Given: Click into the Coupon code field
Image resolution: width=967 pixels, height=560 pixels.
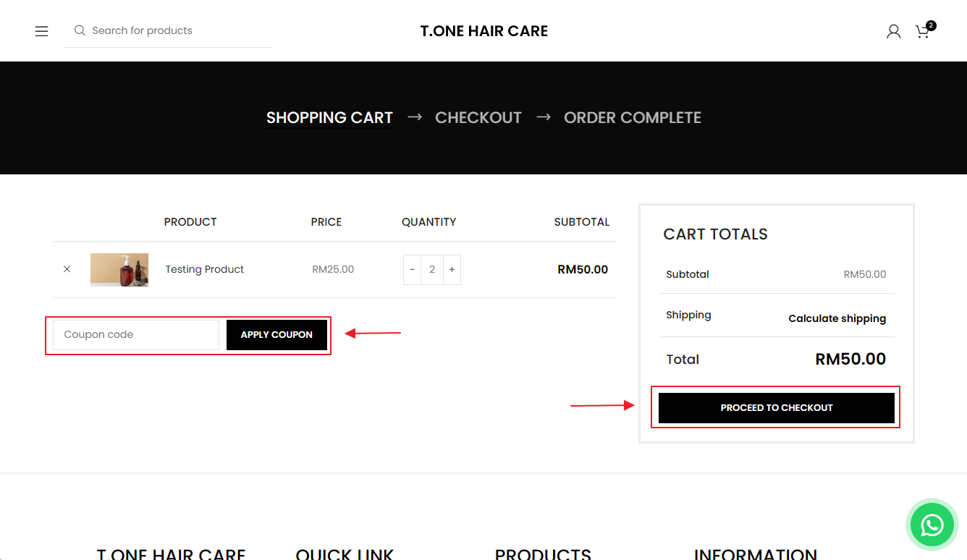Looking at the screenshot, I should (136, 335).
